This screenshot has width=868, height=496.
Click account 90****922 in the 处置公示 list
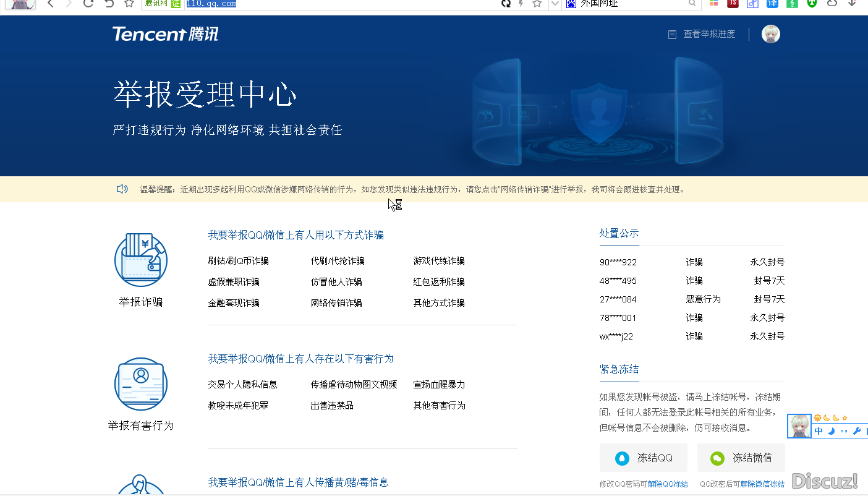point(618,262)
